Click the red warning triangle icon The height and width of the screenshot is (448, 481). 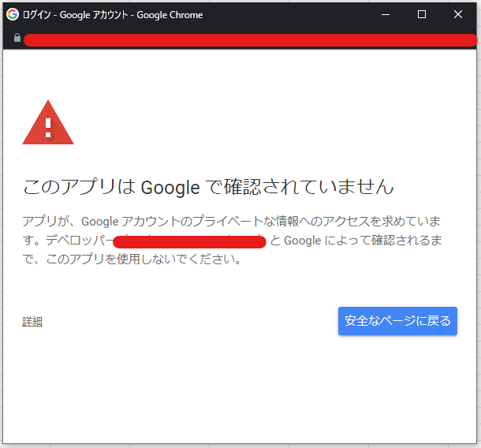tap(48, 122)
